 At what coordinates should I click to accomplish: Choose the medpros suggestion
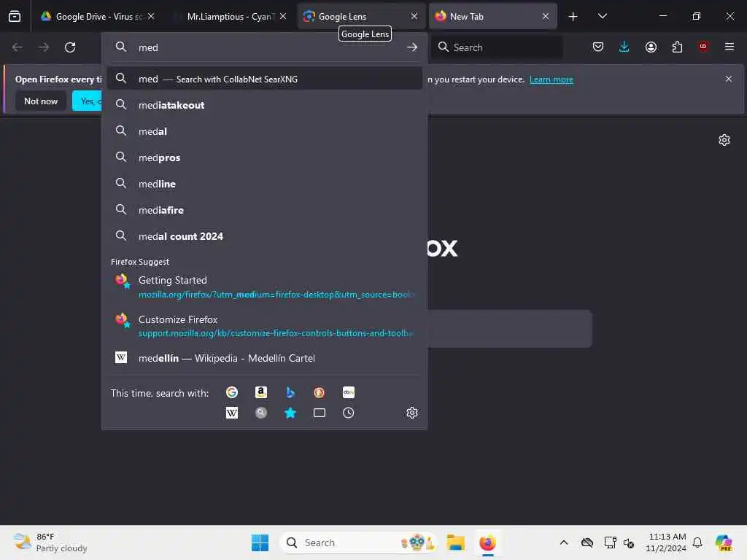point(264,157)
